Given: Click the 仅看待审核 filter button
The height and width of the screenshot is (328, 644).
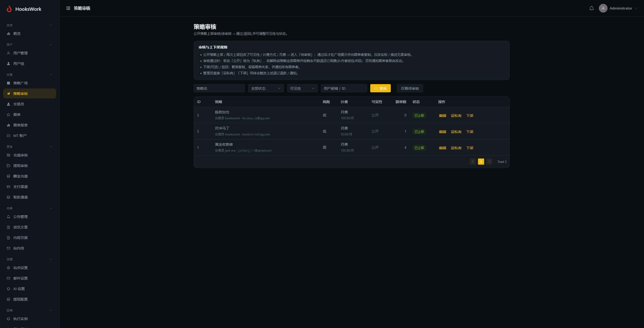Looking at the screenshot, I should point(410,88).
